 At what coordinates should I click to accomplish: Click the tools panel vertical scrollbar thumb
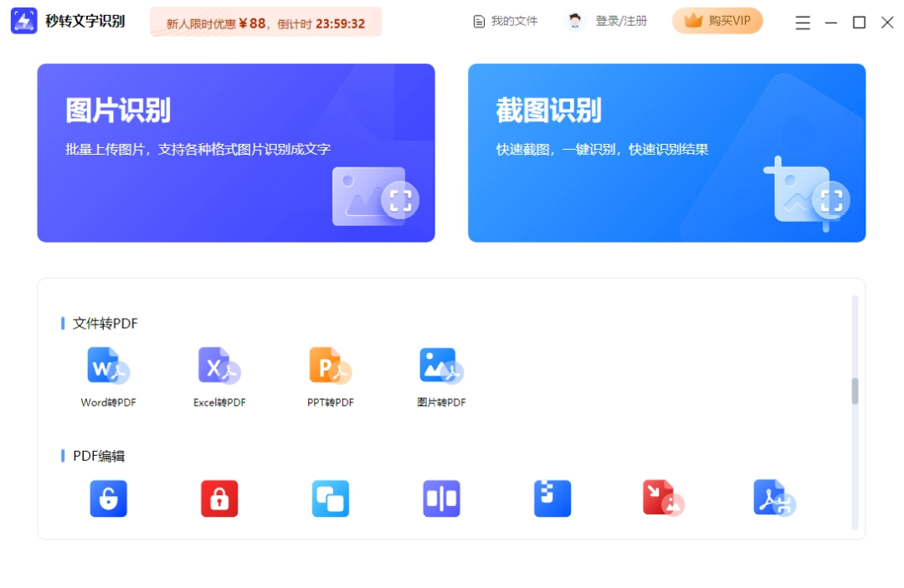coord(855,391)
